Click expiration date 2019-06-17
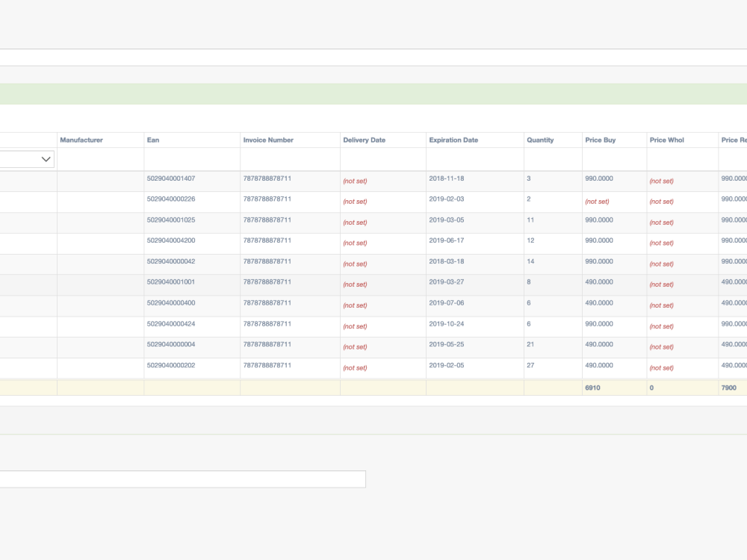Image resolution: width=747 pixels, height=560 pixels. [x=447, y=240]
